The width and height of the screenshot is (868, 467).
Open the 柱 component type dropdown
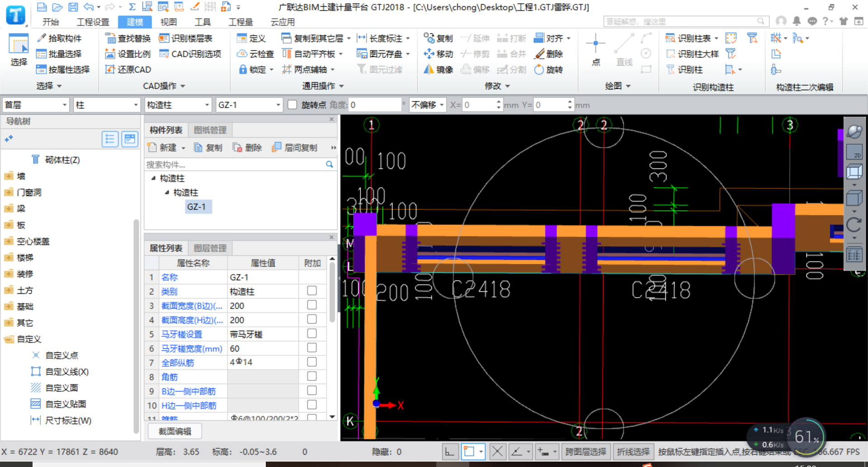(x=107, y=105)
